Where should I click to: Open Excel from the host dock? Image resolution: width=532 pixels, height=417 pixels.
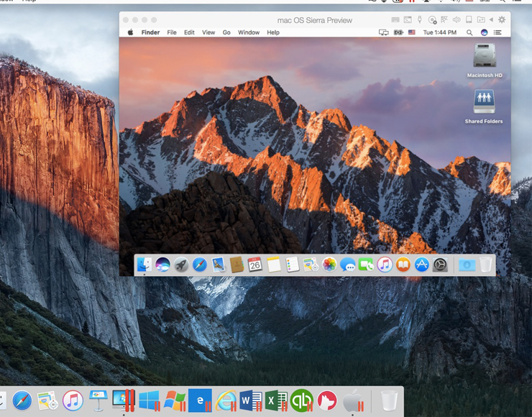(x=276, y=400)
